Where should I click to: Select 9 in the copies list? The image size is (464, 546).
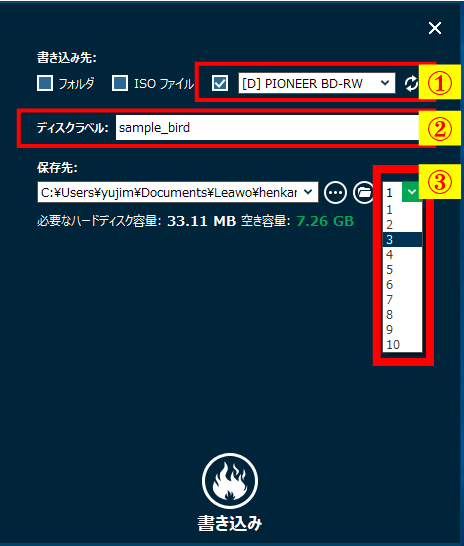[402, 330]
